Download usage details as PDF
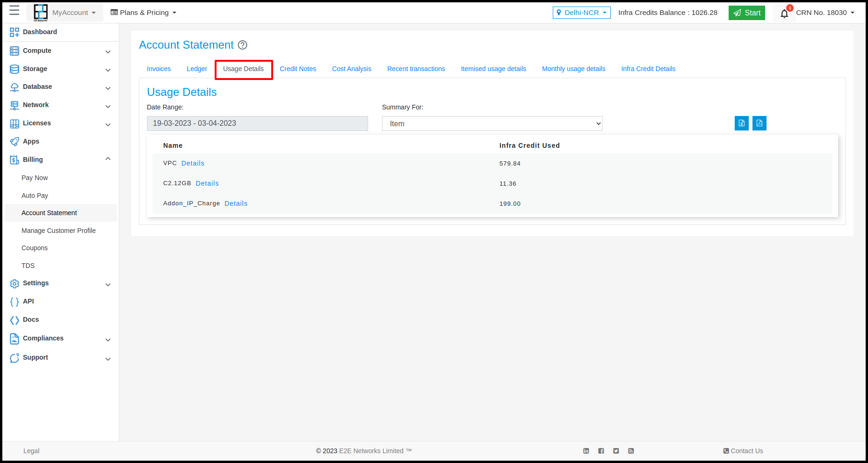This screenshot has height=463, width=868. pos(759,123)
